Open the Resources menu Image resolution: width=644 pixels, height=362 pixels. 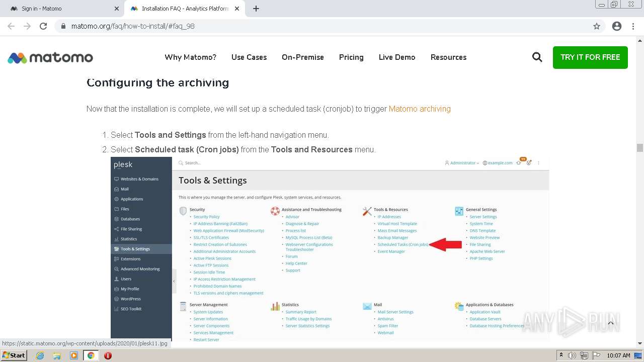tap(448, 57)
